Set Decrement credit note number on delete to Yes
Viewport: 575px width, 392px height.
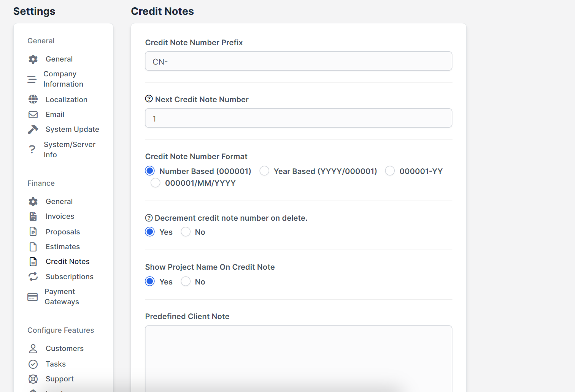coord(150,232)
